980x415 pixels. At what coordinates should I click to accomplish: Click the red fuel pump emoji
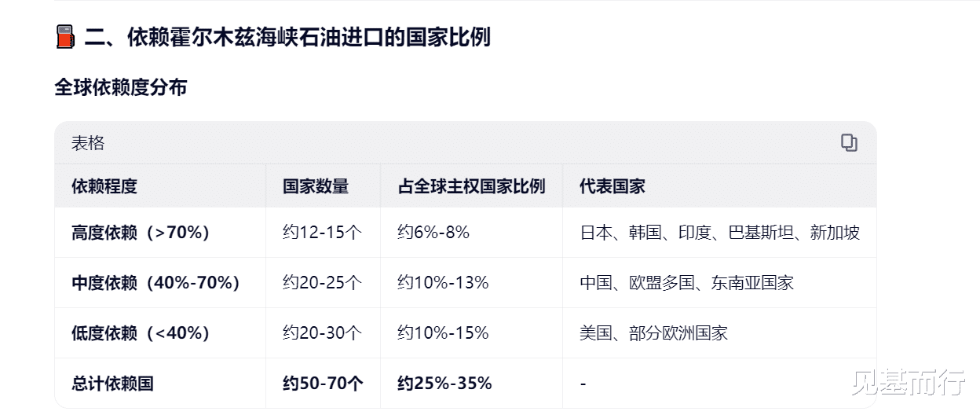click(65, 38)
